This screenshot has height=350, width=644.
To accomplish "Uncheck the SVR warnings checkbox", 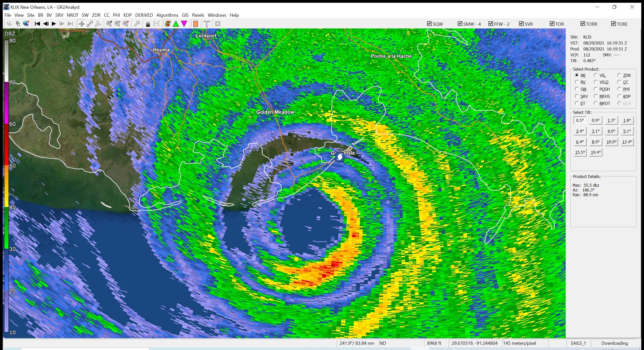I will (x=522, y=24).
